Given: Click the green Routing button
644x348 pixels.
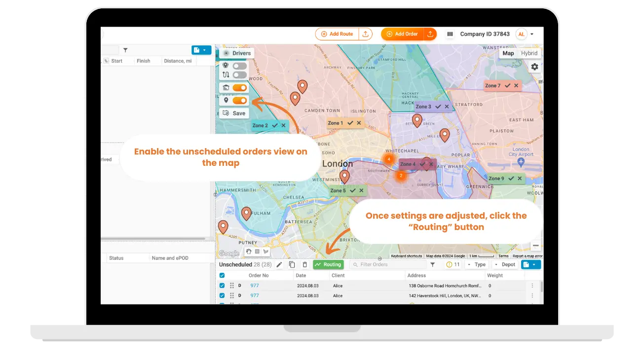Looking at the screenshot, I should pos(328,265).
